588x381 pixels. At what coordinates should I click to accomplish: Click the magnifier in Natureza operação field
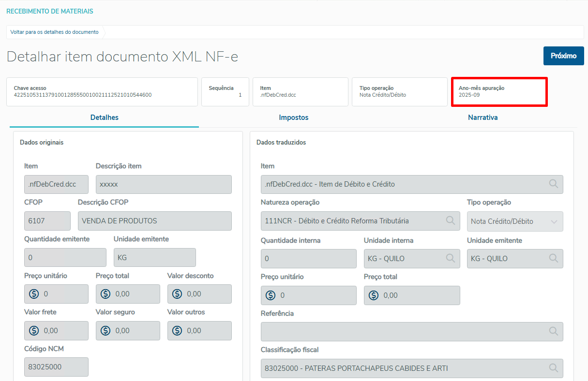[x=451, y=221]
